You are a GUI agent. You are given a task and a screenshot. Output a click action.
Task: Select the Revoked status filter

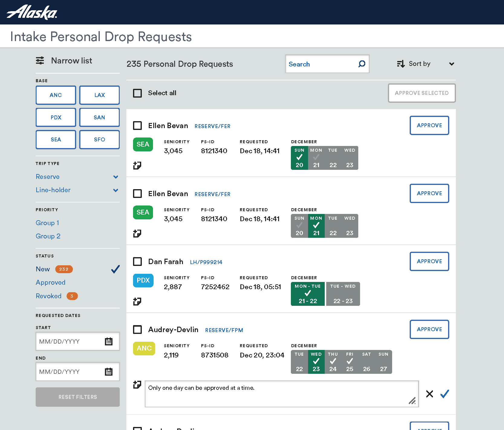(49, 296)
